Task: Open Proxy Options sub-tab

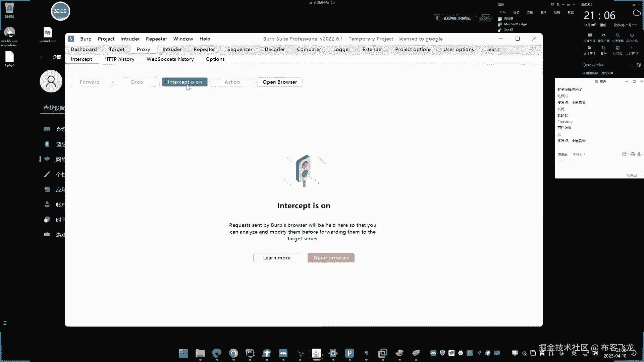Action: pyautogui.click(x=215, y=59)
